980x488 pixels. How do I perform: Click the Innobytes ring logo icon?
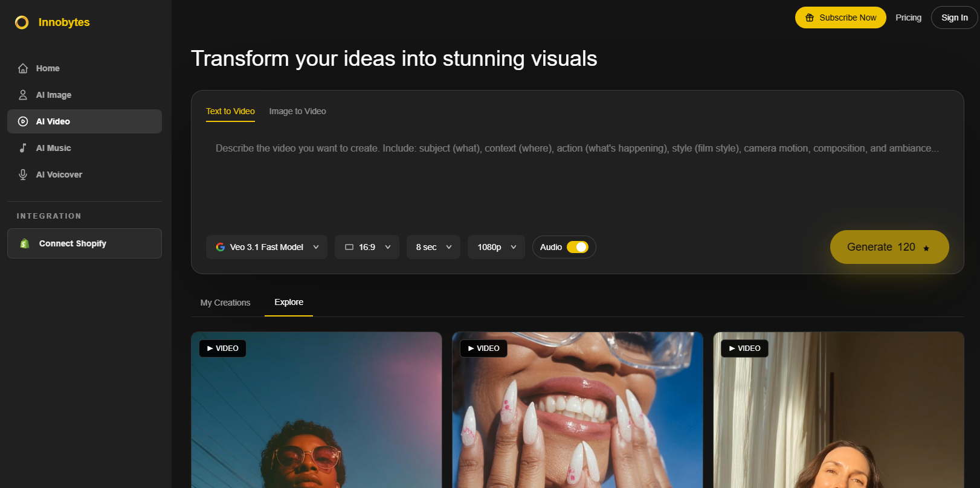click(x=22, y=22)
